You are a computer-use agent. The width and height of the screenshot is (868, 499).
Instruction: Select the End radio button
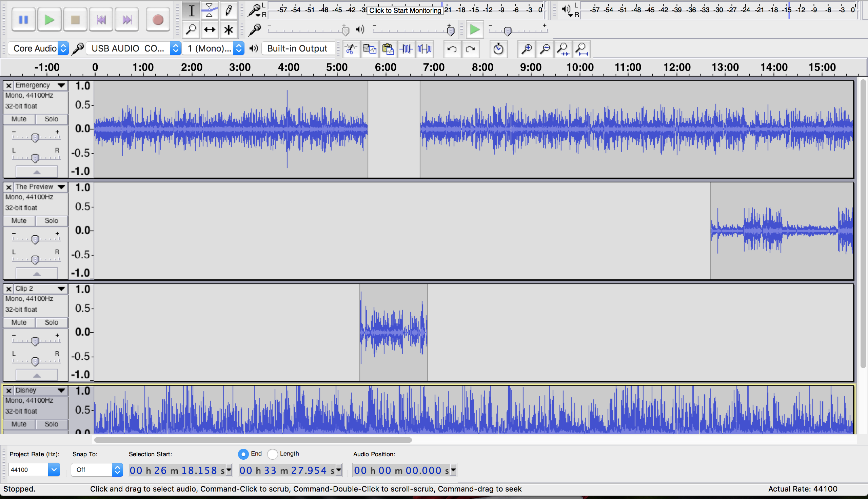pyautogui.click(x=243, y=454)
